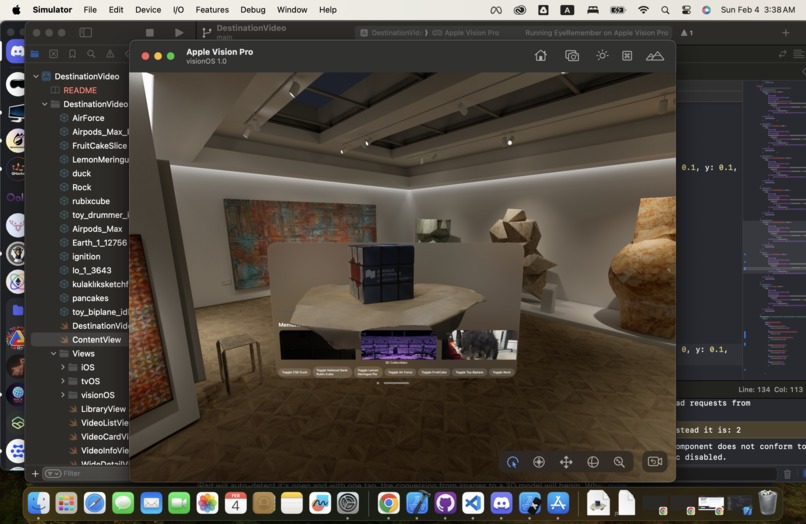
Task: Open Spotlight search in menu bar
Action: pyautogui.click(x=665, y=10)
